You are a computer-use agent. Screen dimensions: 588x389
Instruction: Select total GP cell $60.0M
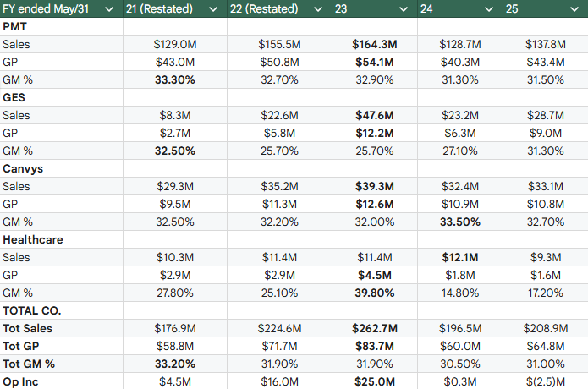(460, 346)
